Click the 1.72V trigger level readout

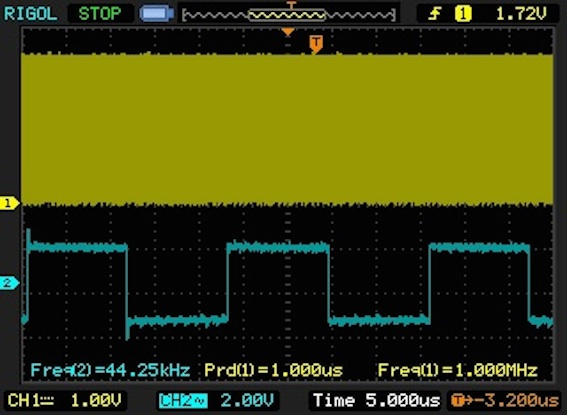click(x=521, y=14)
